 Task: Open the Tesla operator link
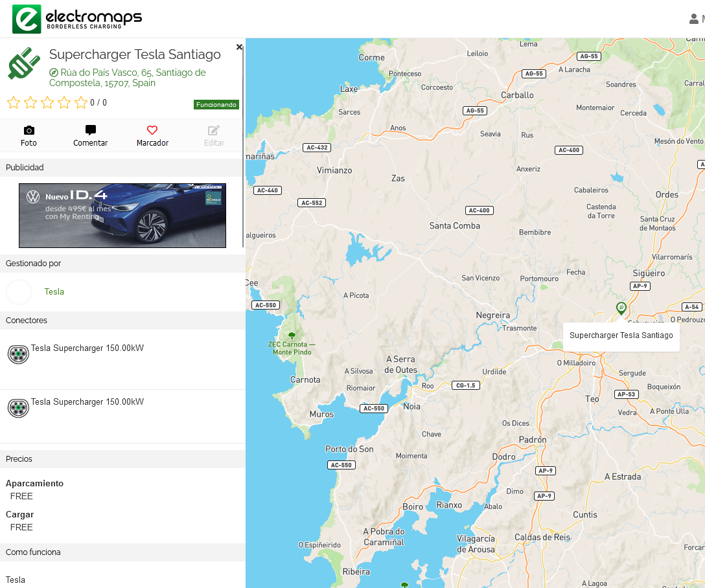tap(54, 291)
